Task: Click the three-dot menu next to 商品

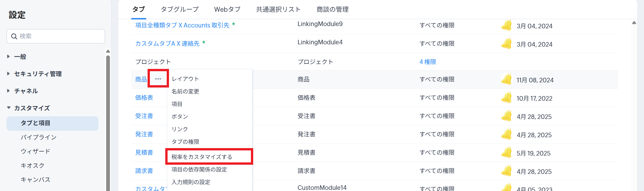Action: coord(158,79)
